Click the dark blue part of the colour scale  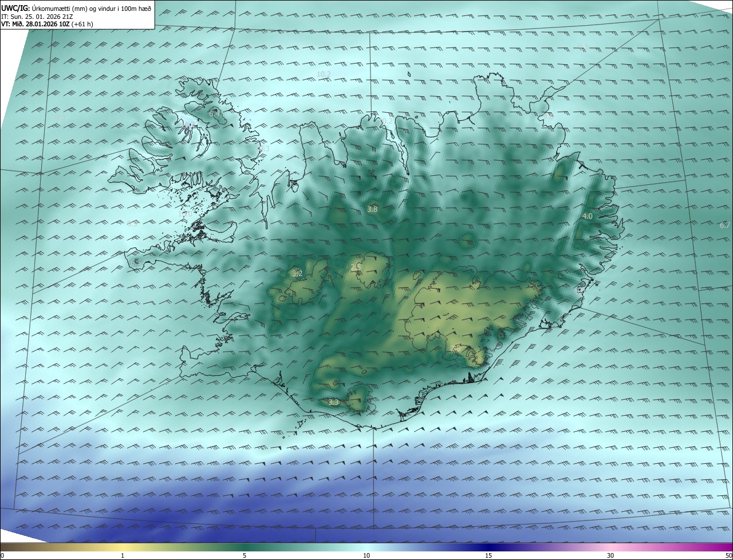(x=488, y=547)
